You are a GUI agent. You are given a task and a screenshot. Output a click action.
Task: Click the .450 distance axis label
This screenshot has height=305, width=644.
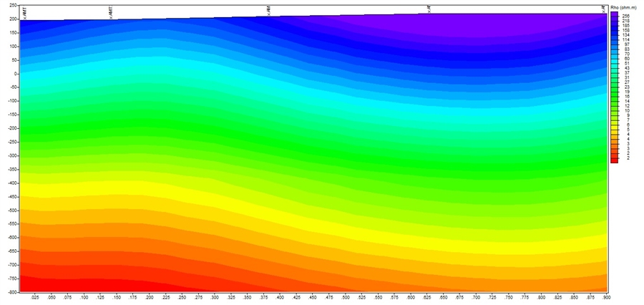pos(313,297)
